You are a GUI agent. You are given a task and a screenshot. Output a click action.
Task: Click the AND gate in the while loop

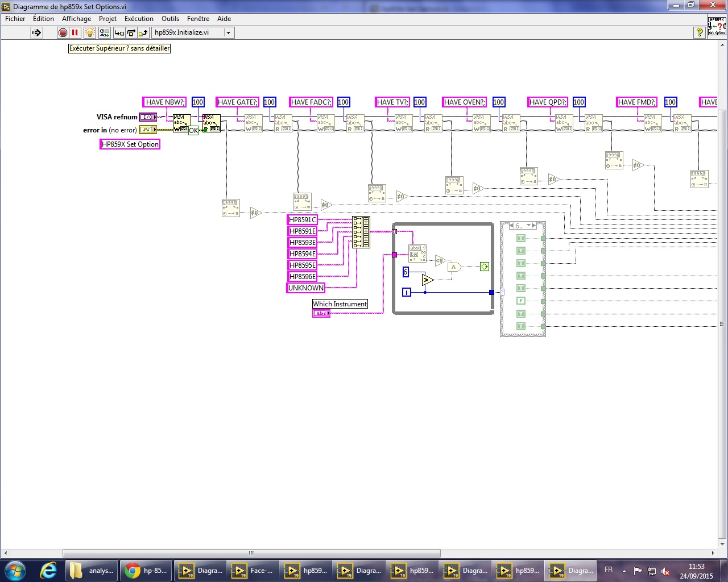(x=454, y=267)
